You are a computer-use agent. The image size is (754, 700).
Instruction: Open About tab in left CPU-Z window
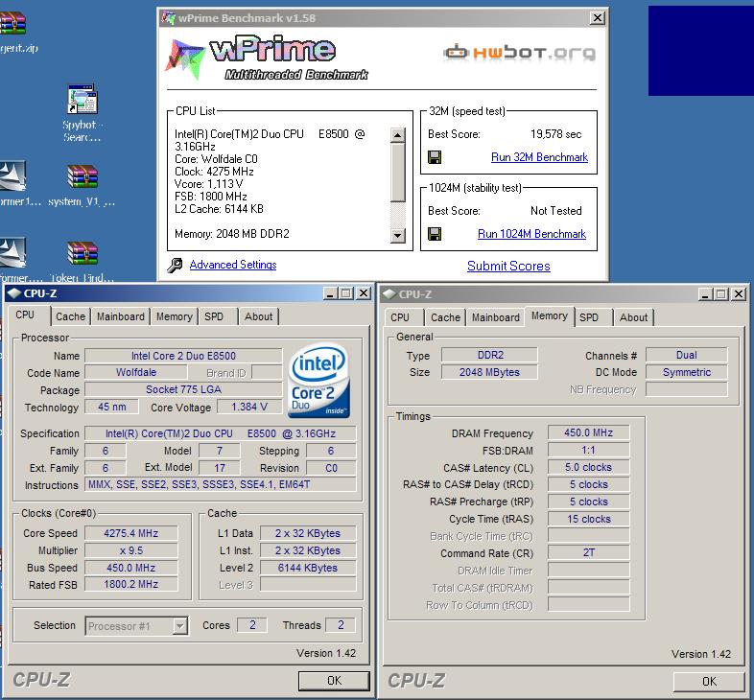(258, 316)
